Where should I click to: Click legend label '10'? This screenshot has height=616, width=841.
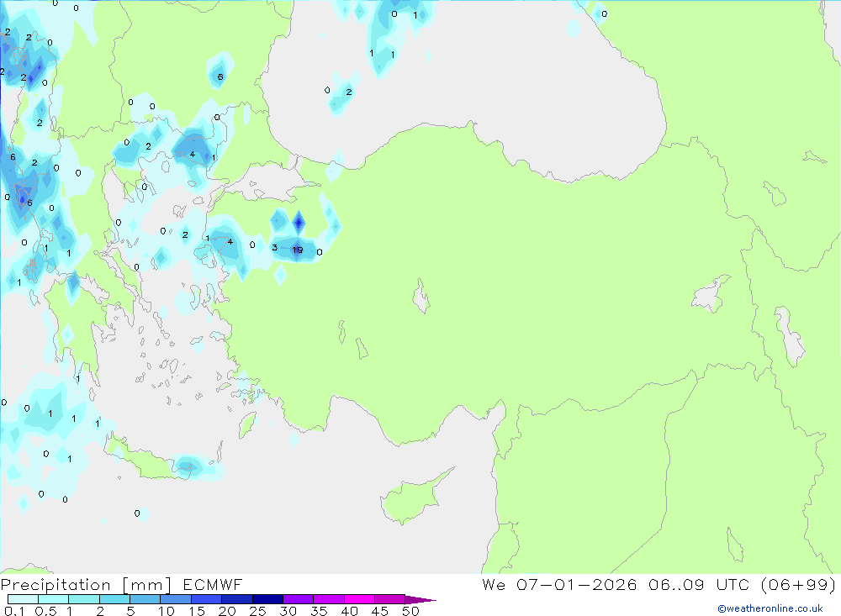[167, 611]
